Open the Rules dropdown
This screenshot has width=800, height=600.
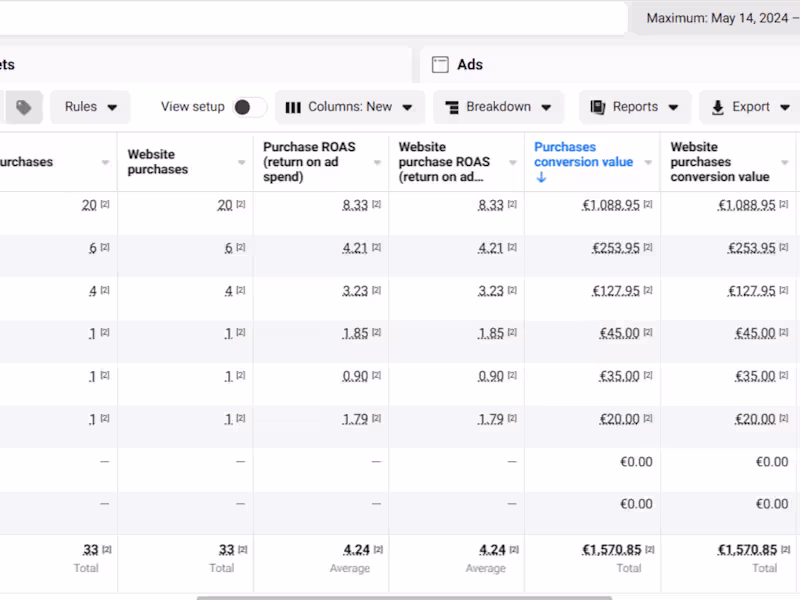90,107
